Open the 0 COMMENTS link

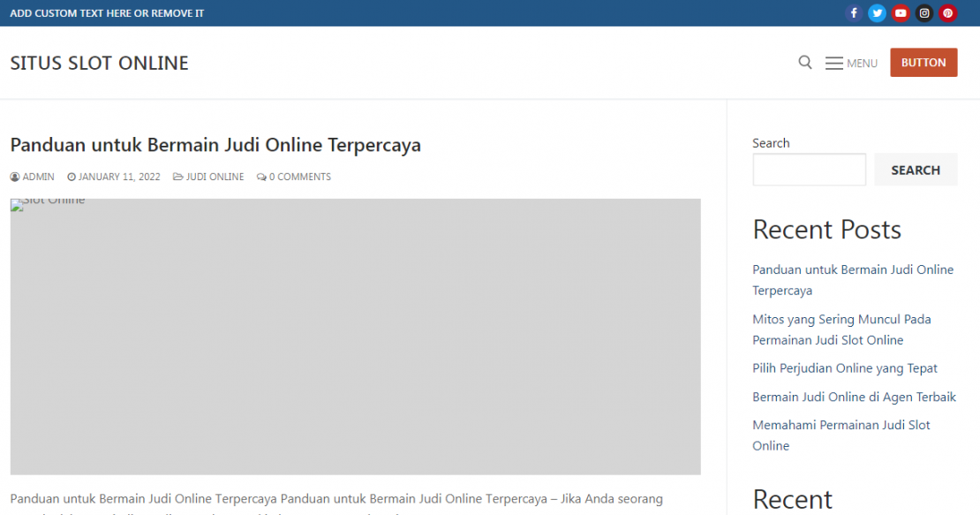299,177
